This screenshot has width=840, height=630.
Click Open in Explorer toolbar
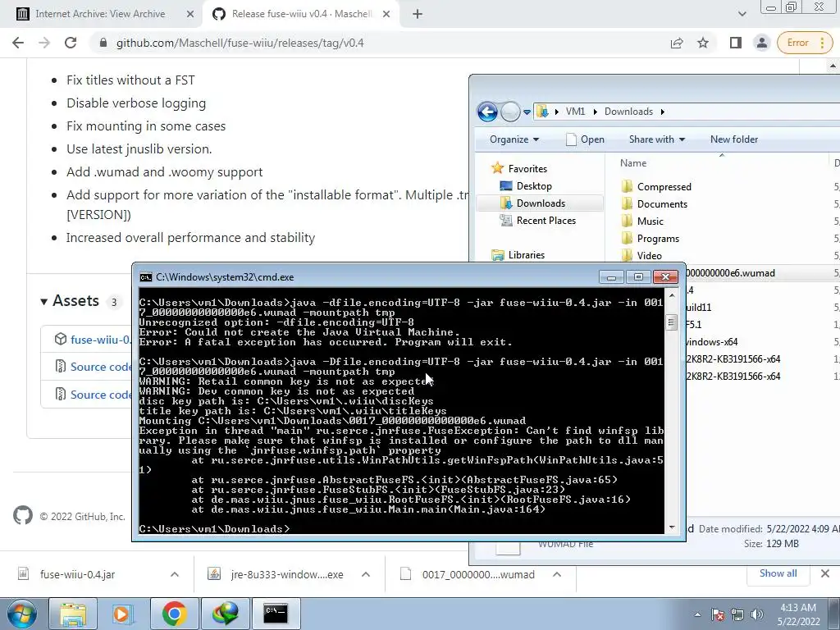(x=585, y=139)
